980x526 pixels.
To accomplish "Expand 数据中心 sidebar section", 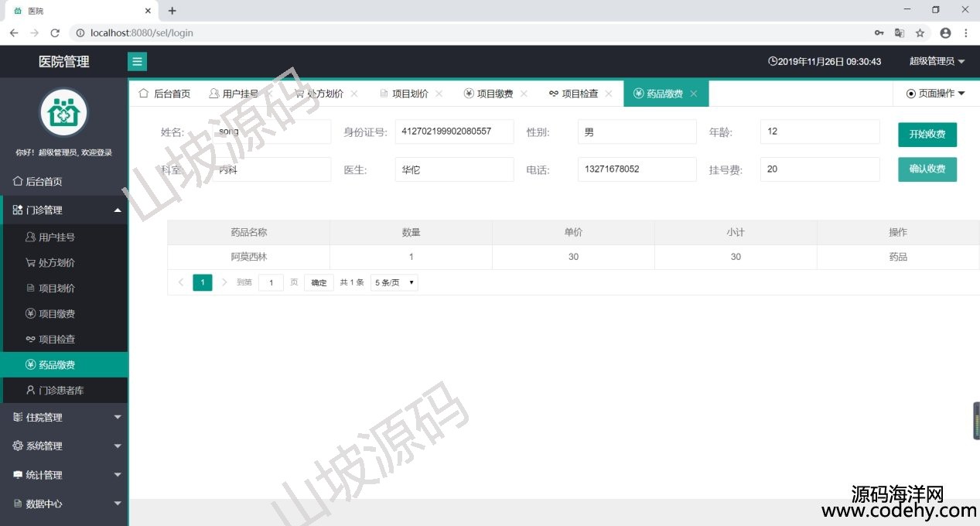I will (64, 504).
